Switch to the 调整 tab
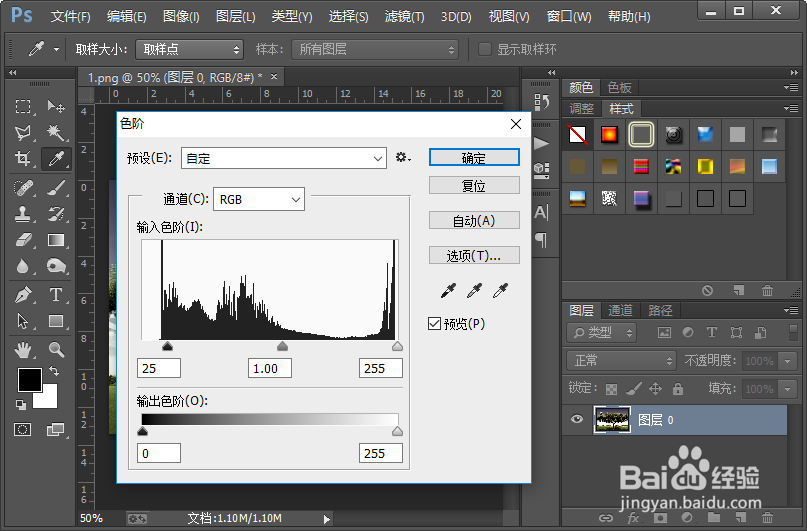Screen dimensions: 807x531 tap(582, 109)
